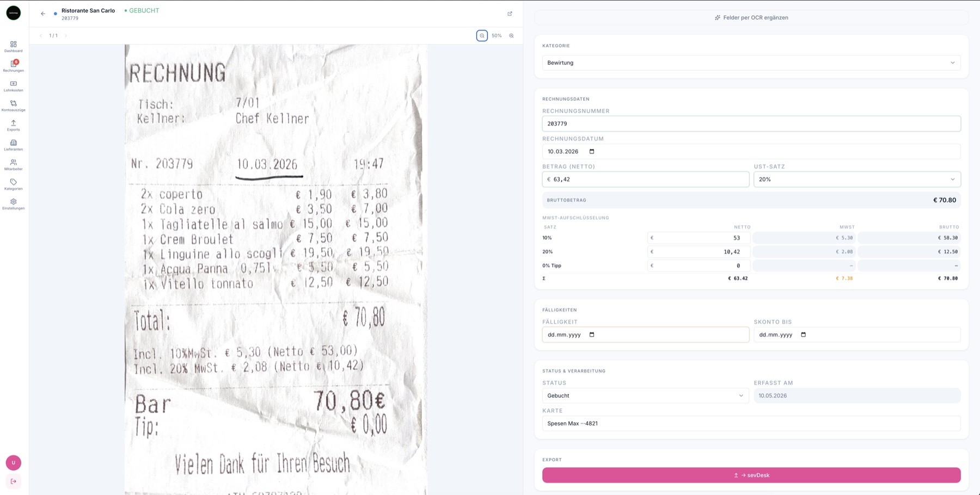The height and width of the screenshot is (495, 980).
Task: Open Mitarbeiter section
Action: click(13, 165)
